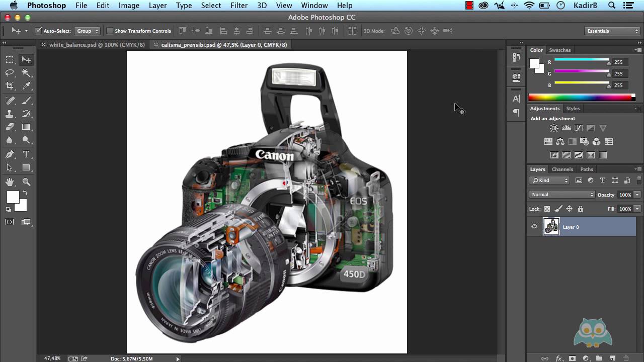Viewport: 644px width, 362px height.
Task: Swap foreground and background colors
Action: click(25, 193)
